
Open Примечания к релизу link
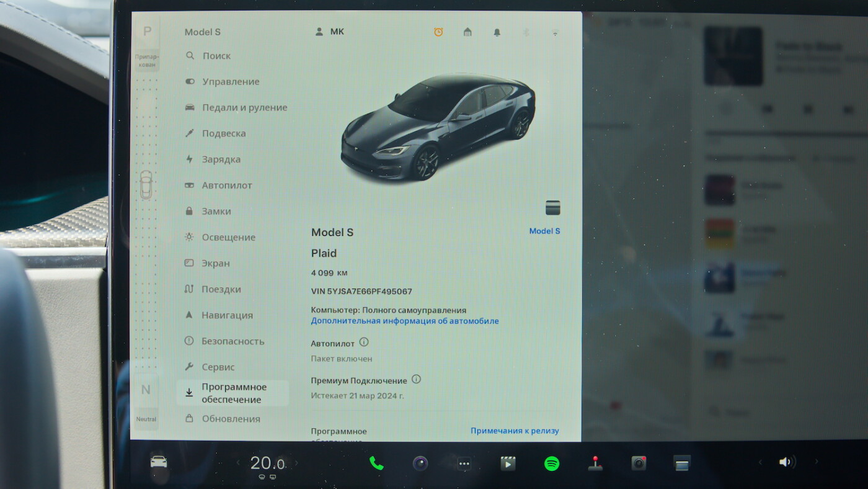(x=515, y=431)
